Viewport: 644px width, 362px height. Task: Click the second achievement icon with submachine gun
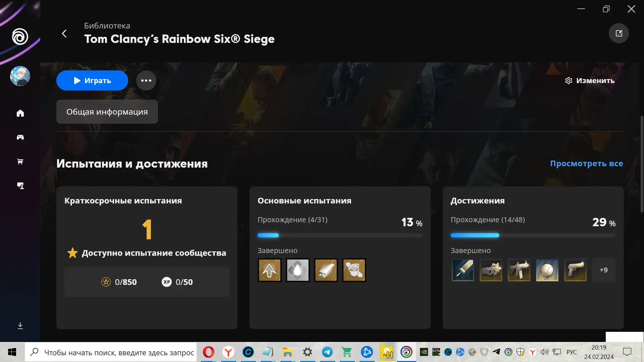[x=491, y=270]
